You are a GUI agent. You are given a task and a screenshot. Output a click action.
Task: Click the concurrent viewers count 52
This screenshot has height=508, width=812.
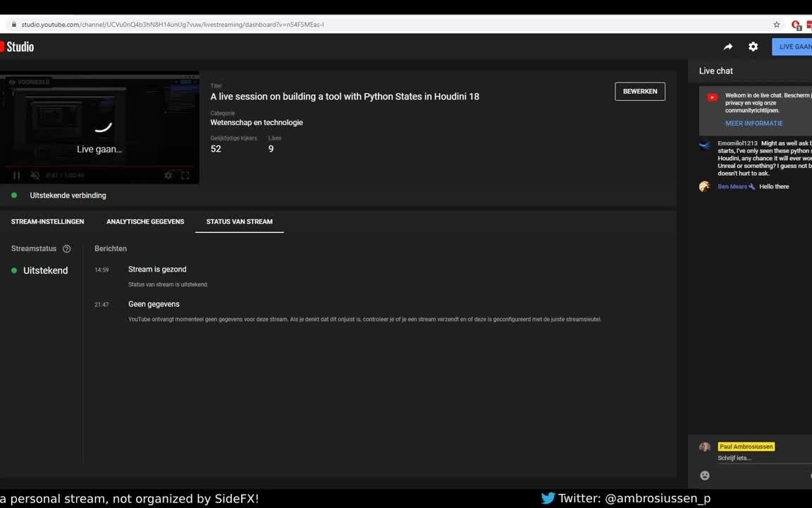(216, 149)
